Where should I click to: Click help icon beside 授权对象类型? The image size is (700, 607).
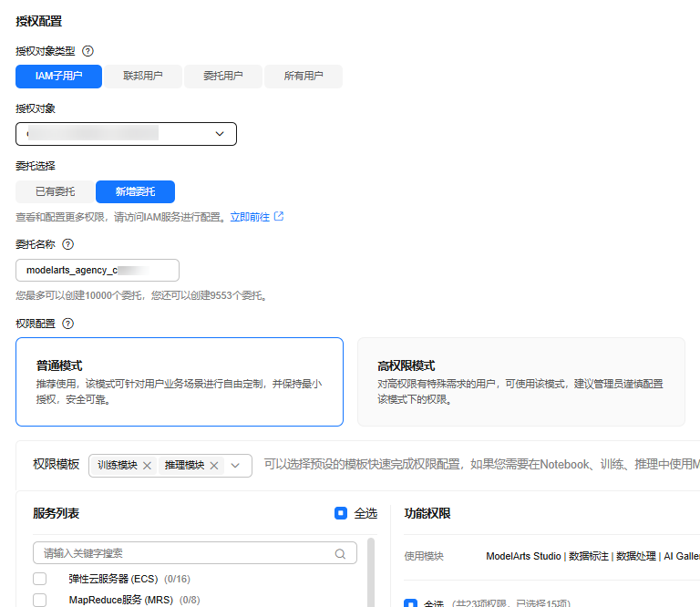[88, 52]
